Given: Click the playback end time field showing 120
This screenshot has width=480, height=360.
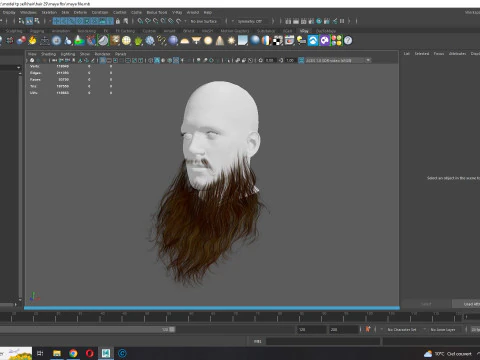Looking at the screenshot, I should point(311,330).
